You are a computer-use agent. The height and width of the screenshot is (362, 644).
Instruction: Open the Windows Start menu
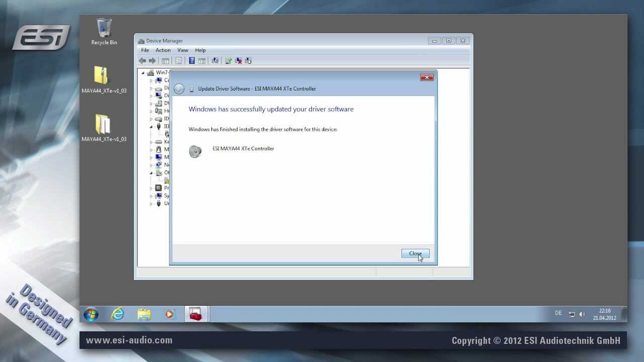[91, 314]
